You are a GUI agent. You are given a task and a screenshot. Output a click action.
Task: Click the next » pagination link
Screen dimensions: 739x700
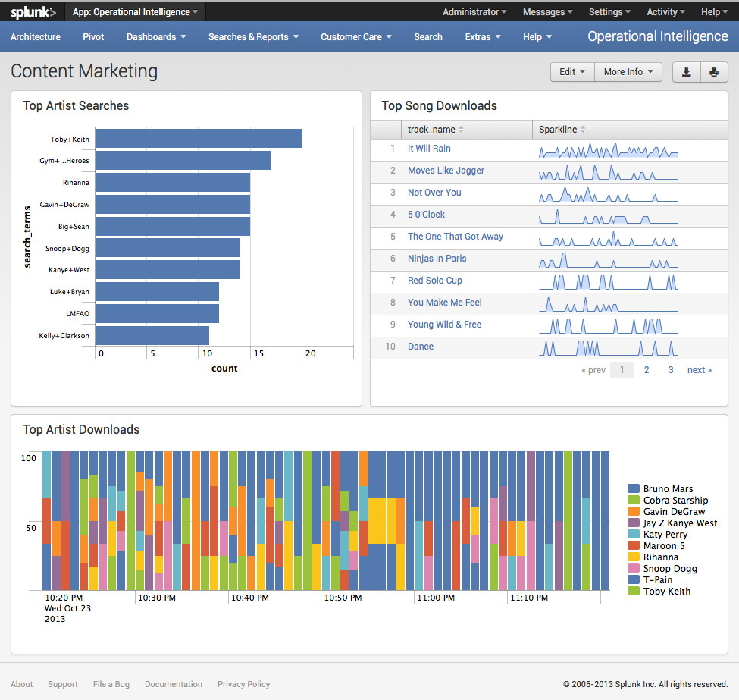tap(700, 370)
